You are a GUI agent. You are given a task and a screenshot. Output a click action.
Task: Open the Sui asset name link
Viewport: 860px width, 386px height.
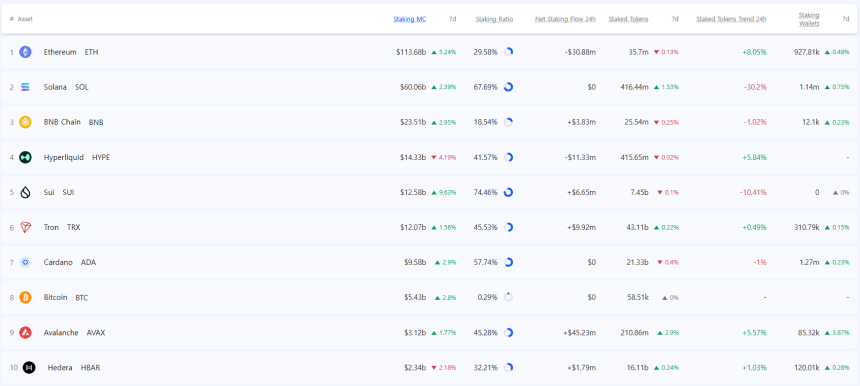pyautogui.click(x=48, y=192)
